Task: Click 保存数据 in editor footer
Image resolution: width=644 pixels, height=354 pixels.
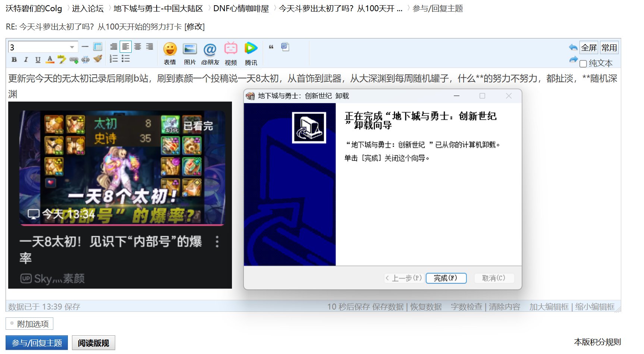Action: (x=388, y=307)
